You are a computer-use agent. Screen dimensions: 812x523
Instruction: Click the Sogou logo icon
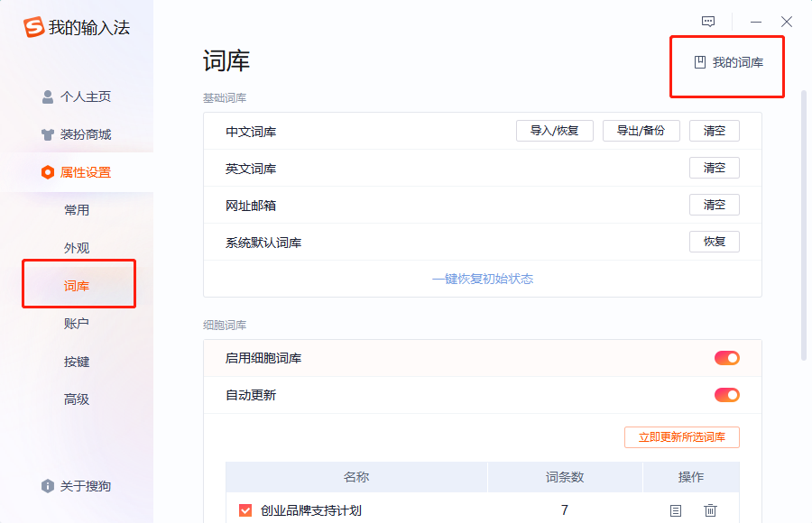tap(34, 28)
